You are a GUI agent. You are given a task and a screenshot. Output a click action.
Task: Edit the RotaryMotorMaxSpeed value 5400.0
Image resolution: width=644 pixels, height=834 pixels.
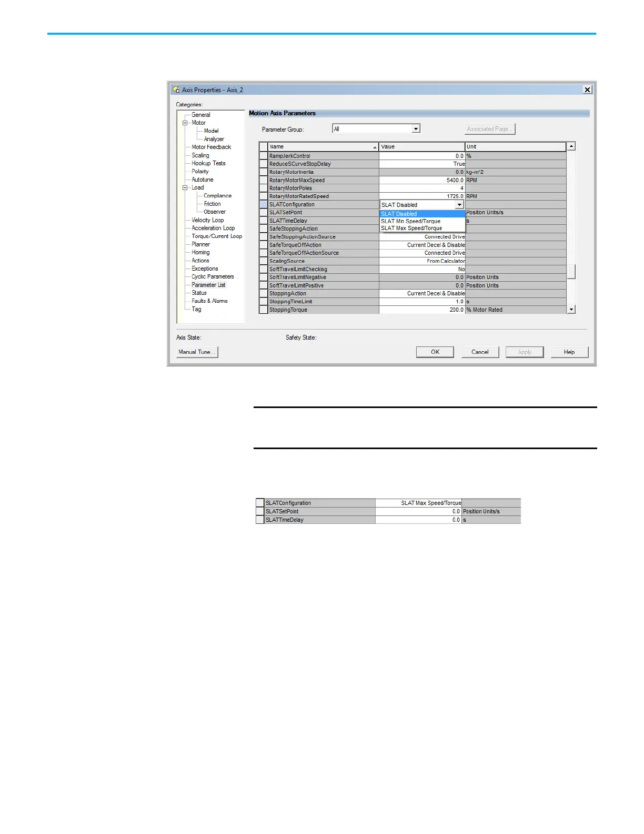pyautogui.click(x=422, y=180)
